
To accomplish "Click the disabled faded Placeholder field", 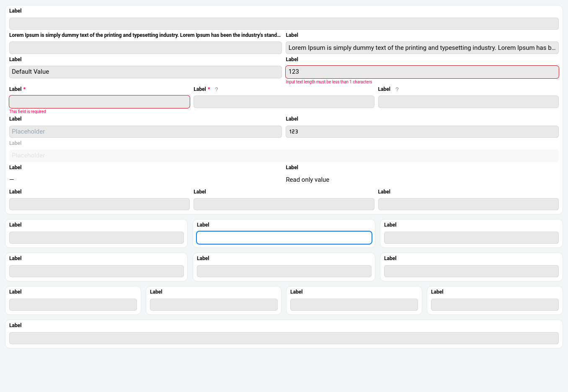I will [x=284, y=156].
